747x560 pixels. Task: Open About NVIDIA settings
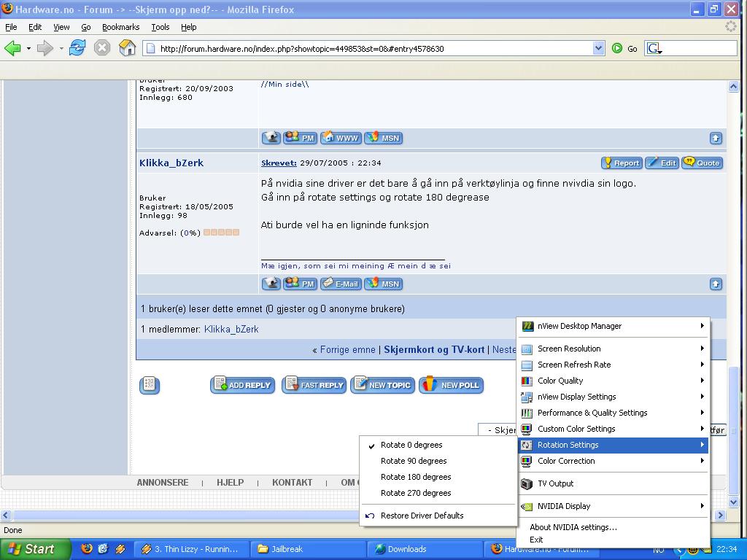[614, 527]
